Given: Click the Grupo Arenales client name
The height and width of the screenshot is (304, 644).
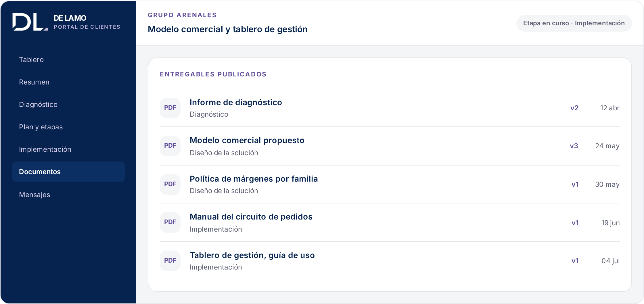Looking at the screenshot, I should (182, 15).
